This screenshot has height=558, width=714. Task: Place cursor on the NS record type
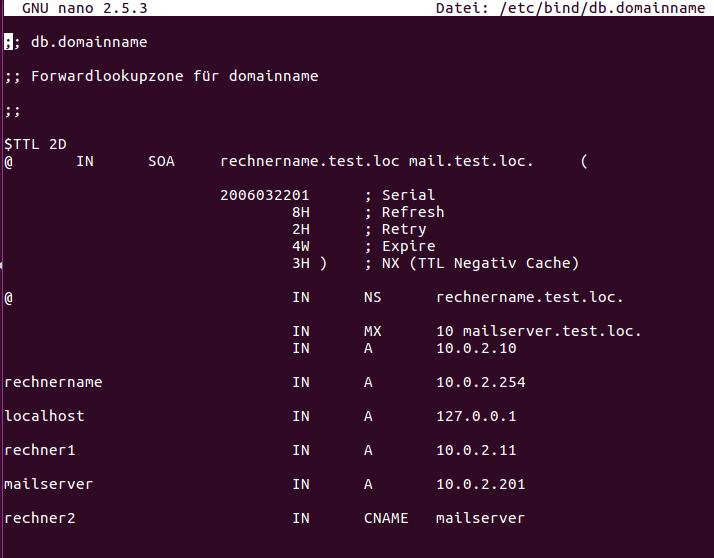(x=372, y=297)
